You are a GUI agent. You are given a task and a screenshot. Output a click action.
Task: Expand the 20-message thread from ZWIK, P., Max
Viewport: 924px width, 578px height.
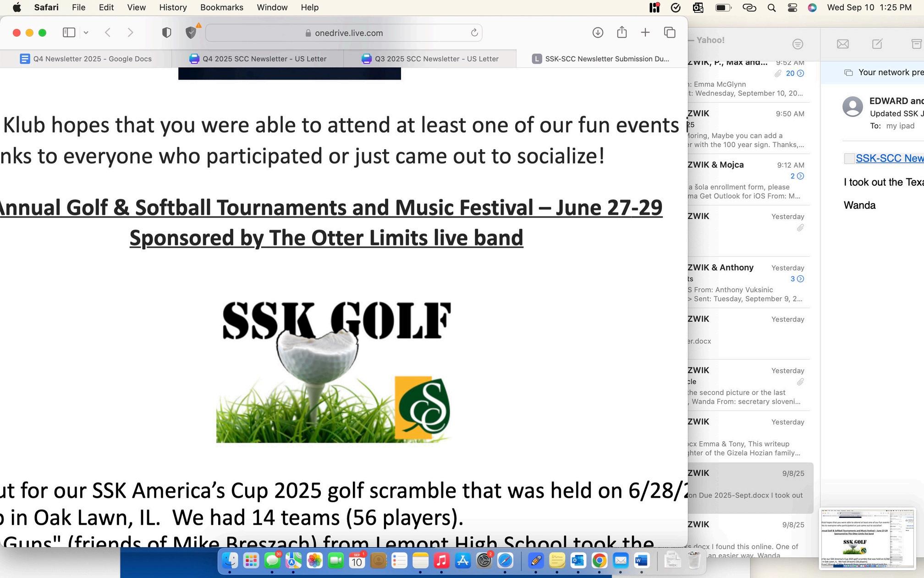(x=800, y=73)
